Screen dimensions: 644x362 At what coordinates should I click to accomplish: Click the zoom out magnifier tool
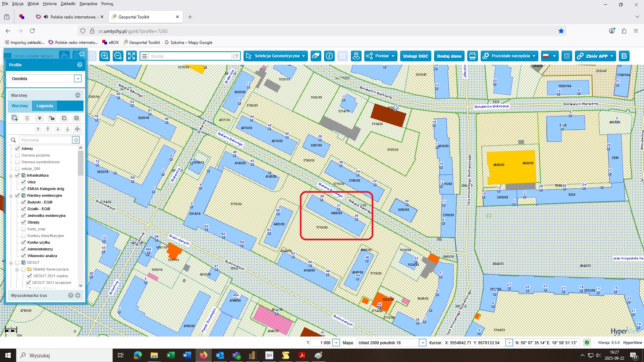[118, 56]
